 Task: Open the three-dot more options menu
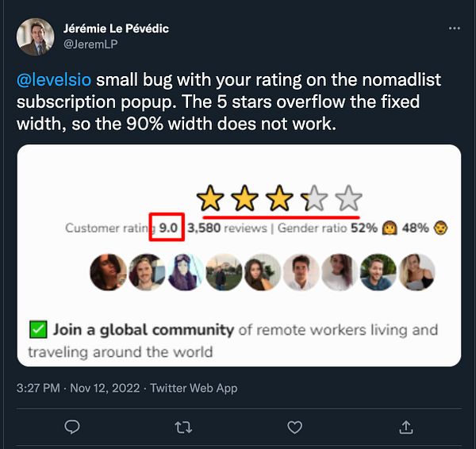(x=454, y=29)
